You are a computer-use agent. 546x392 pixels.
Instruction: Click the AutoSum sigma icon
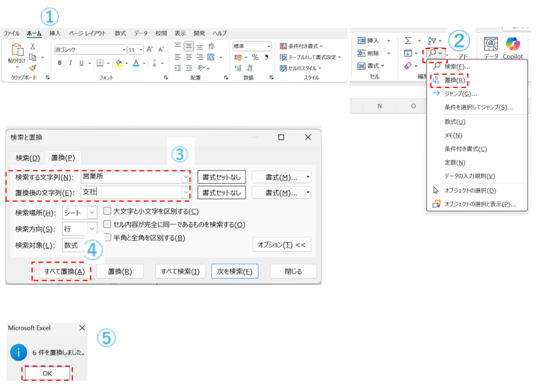[408, 40]
